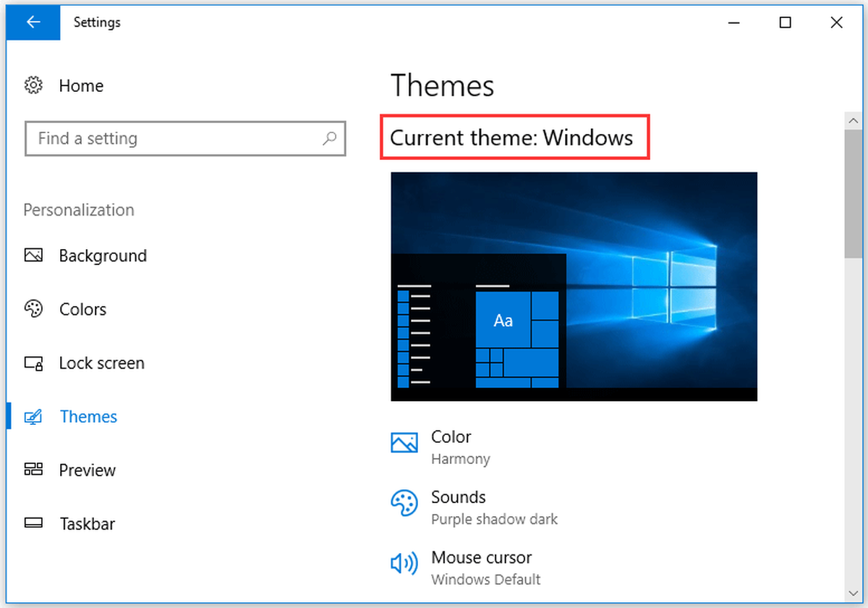
Task: Go to Background settings
Action: click(x=103, y=256)
